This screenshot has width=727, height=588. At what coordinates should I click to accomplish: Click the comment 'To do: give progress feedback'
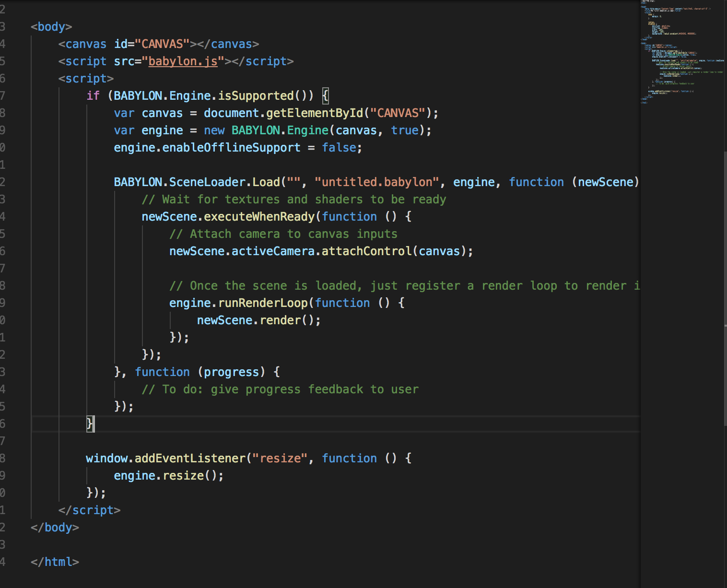(x=280, y=389)
